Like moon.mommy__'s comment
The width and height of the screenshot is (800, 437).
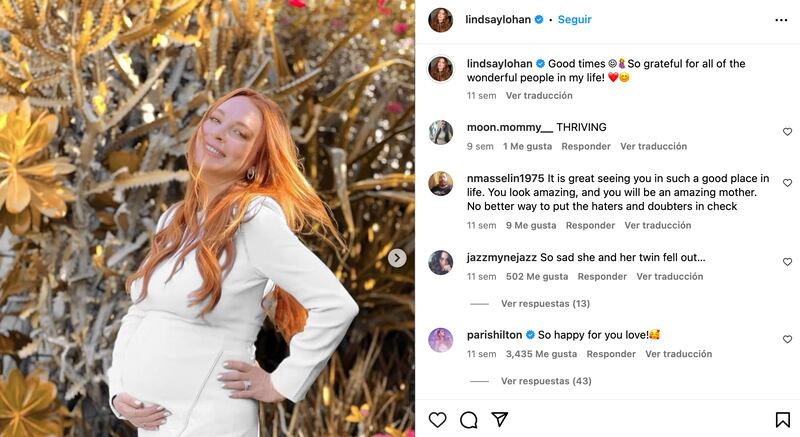point(787,132)
